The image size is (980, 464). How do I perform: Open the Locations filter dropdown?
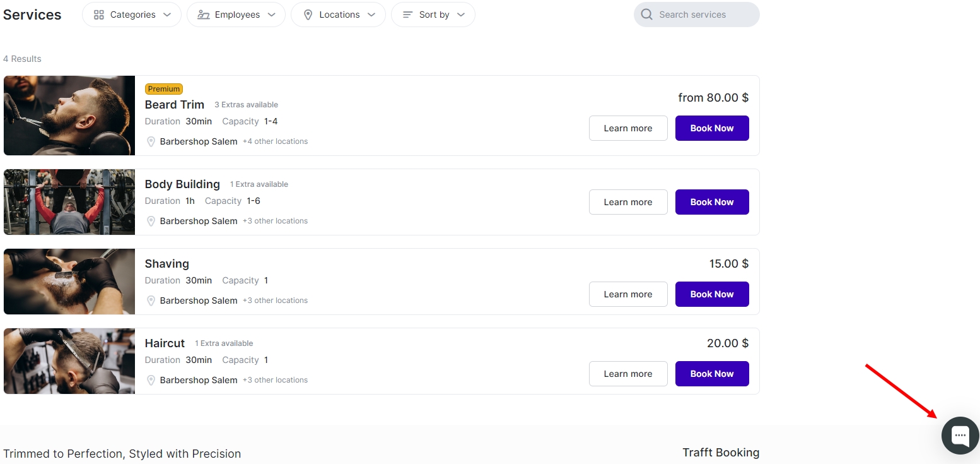338,15
